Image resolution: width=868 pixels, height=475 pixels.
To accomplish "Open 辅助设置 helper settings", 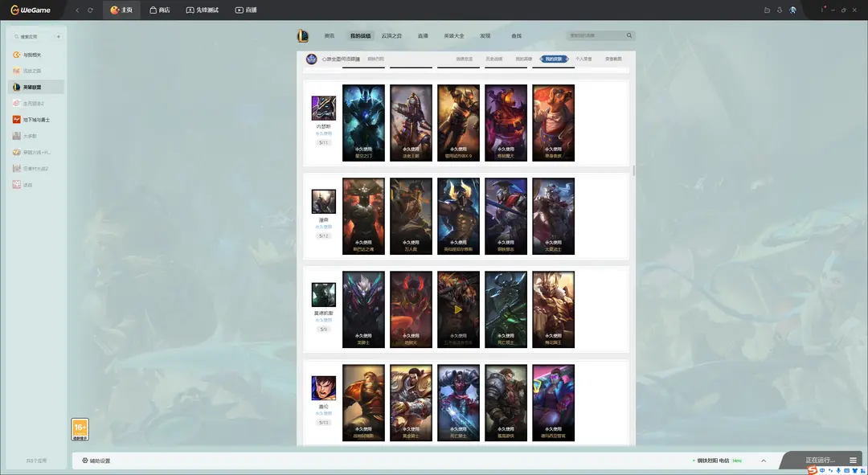I will tap(96, 461).
